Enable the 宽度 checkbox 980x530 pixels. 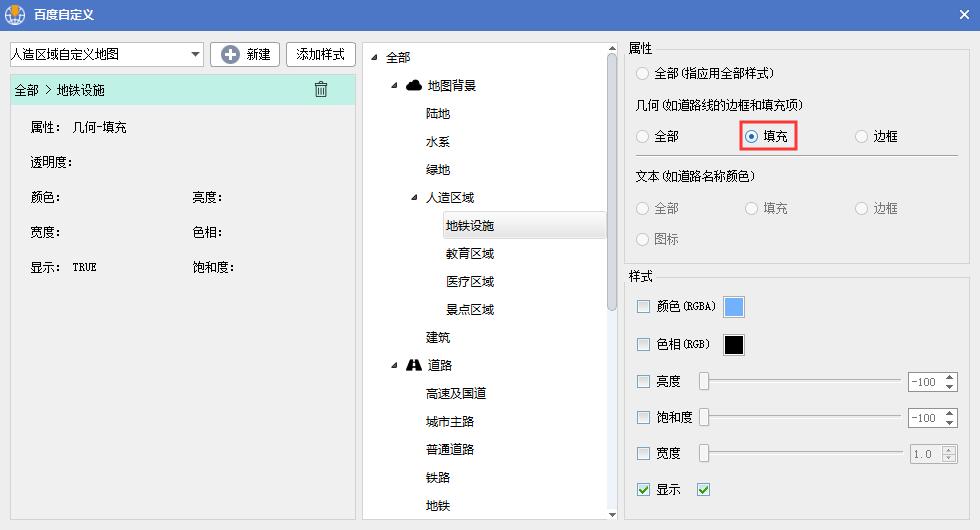[x=643, y=453]
